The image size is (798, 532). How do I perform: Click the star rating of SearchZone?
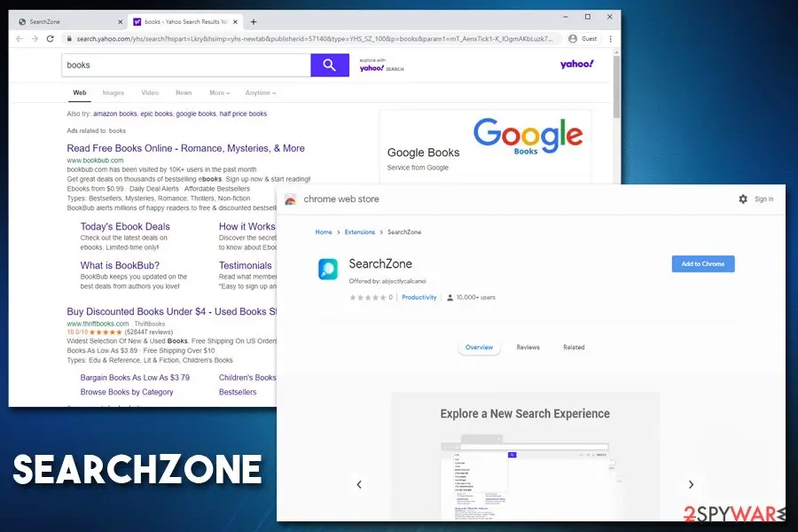tap(367, 297)
